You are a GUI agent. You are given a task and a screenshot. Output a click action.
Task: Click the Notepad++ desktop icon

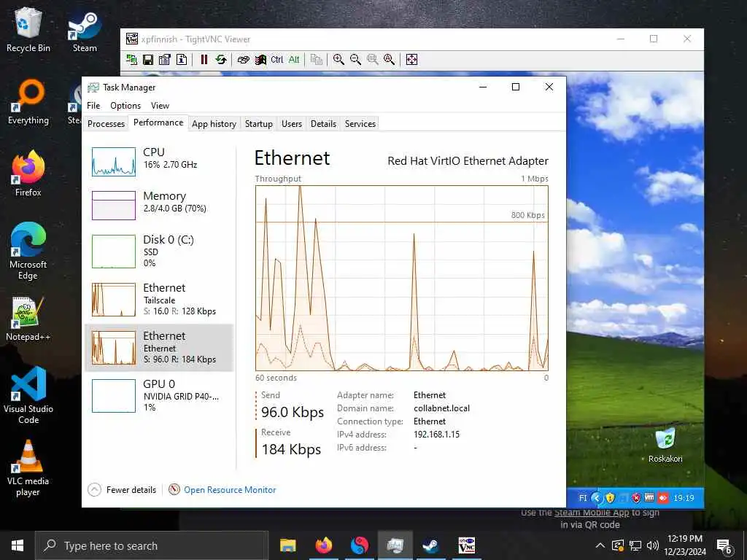(28, 319)
